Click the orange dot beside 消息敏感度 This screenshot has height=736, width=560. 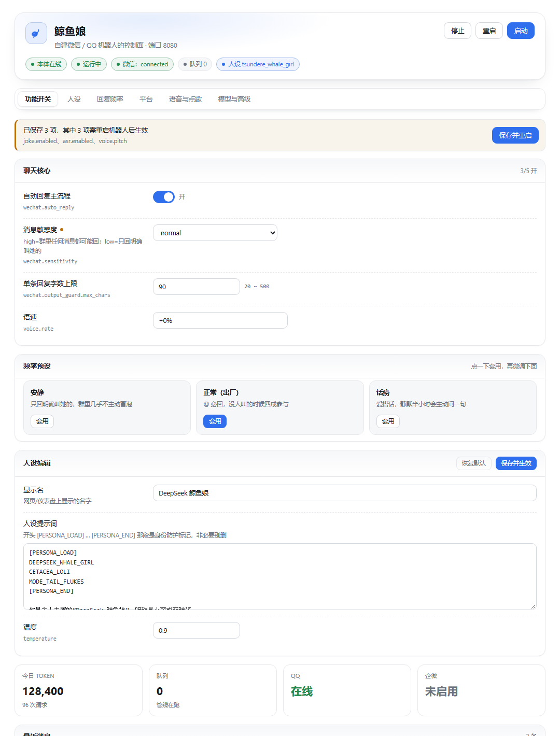click(62, 230)
